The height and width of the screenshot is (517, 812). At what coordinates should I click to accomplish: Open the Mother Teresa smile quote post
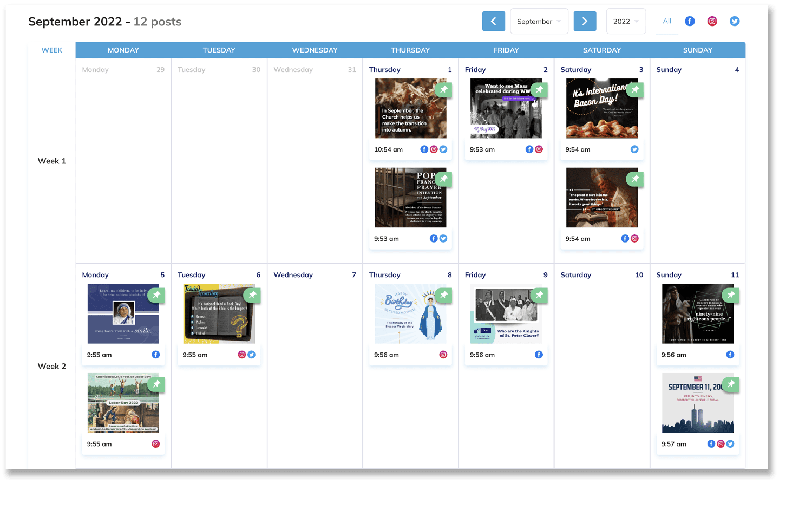[123, 314]
